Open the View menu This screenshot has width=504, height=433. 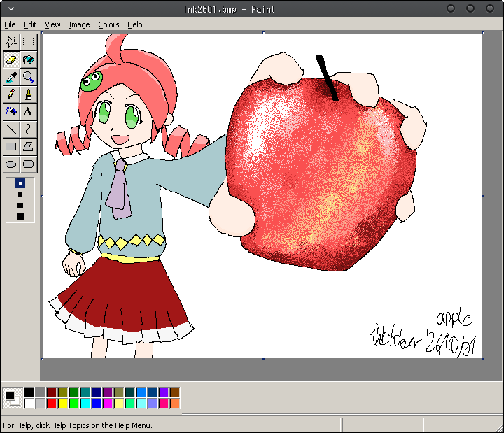(52, 24)
